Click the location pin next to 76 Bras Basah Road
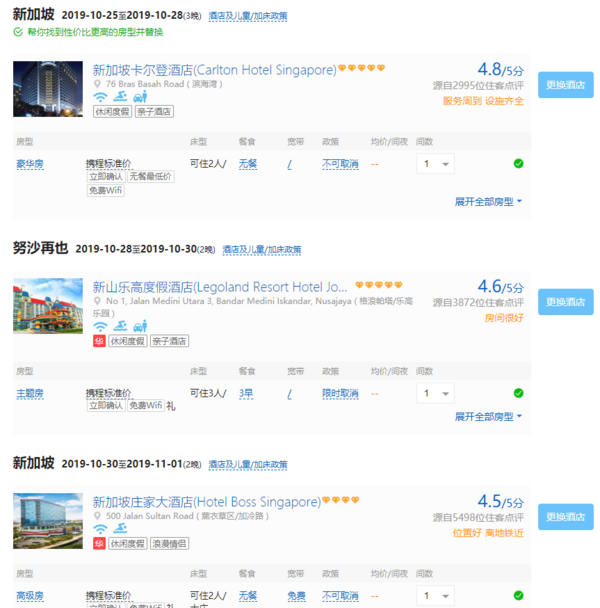The height and width of the screenshot is (608, 600). [97, 84]
